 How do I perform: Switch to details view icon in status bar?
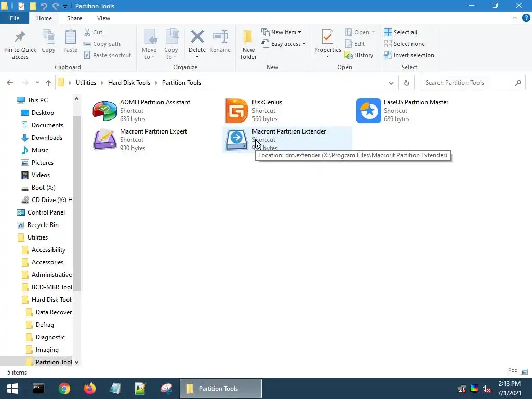(x=513, y=372)
